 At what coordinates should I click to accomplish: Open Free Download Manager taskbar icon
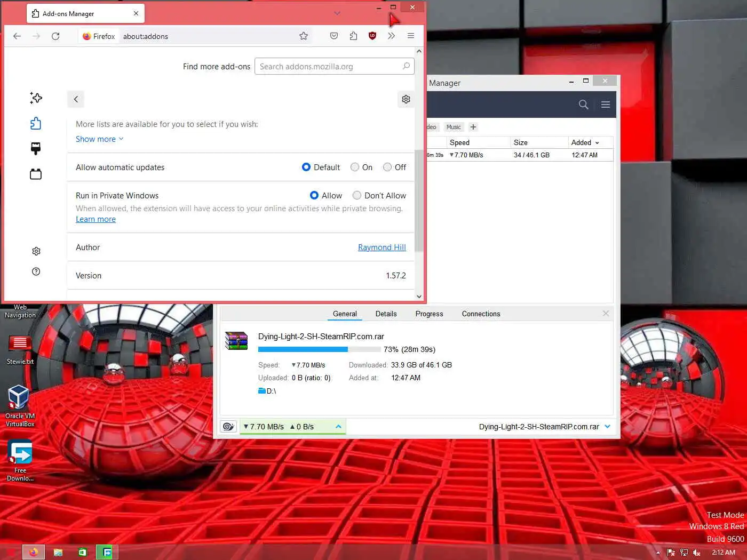pyautogui.click(x=107, y=552)
